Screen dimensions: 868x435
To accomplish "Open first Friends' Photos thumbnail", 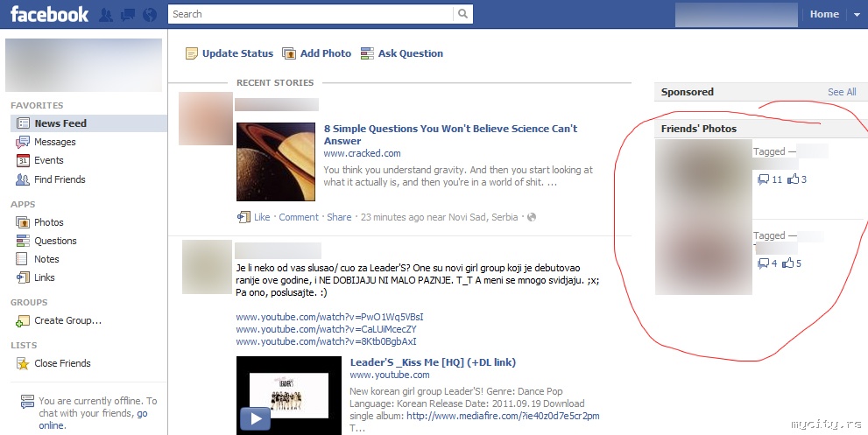I will click(x=703, y=177).
